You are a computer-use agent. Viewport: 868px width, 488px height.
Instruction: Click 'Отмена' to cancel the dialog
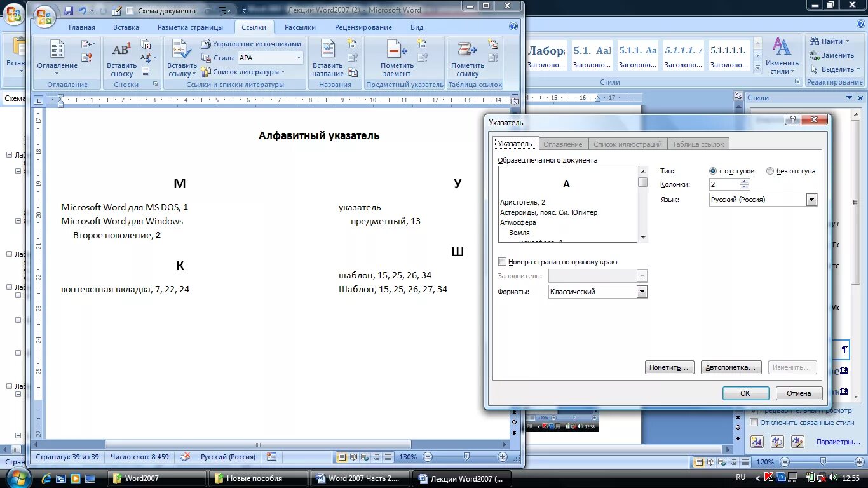(799, 393)
